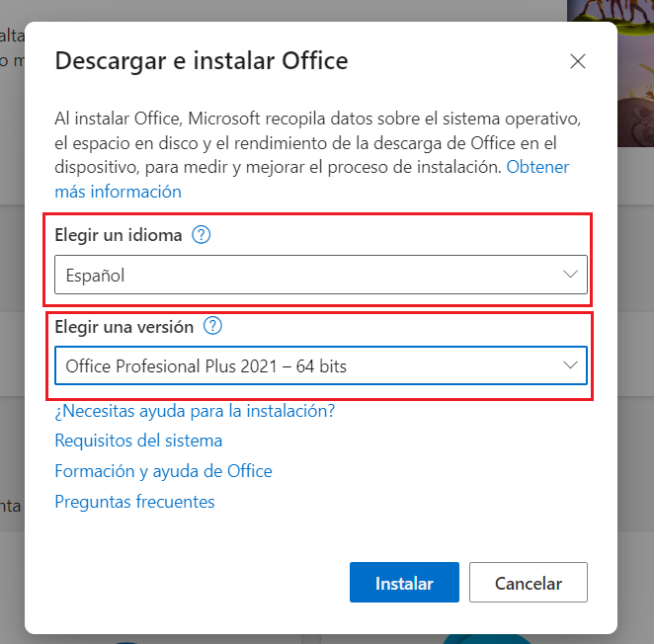Open the Requisitos del sistema link
Screen dimensions: 654x644
(138, 441)
